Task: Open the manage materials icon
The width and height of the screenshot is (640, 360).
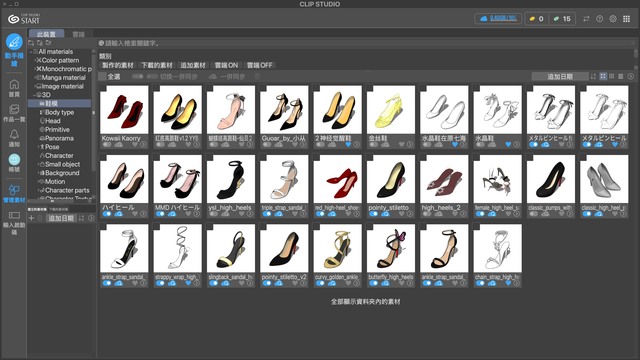Action: coord(14,190)
